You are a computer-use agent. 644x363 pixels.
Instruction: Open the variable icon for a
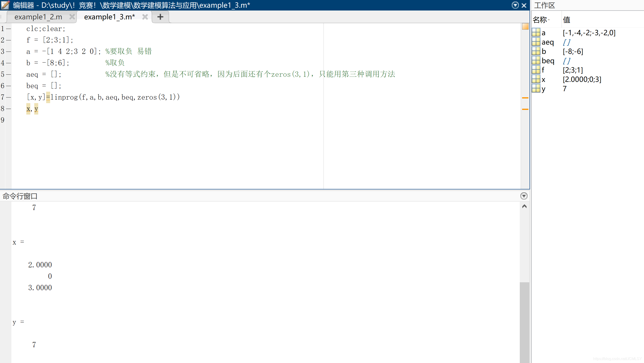point(536,32)
